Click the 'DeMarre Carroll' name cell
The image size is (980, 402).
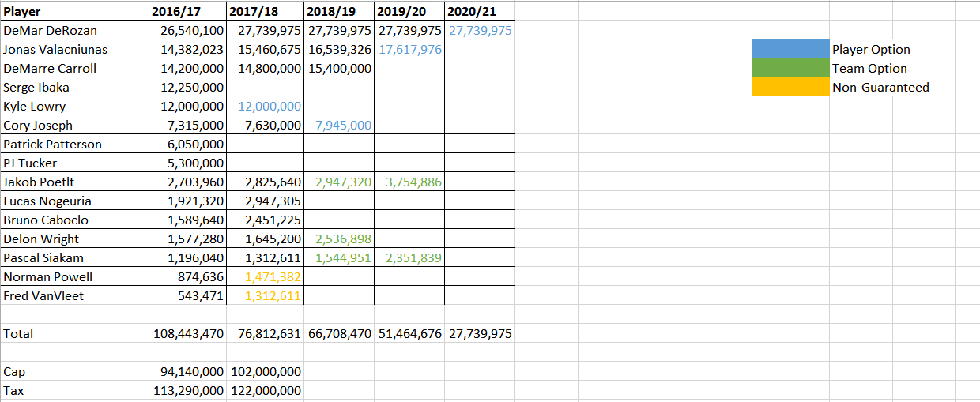74,68
